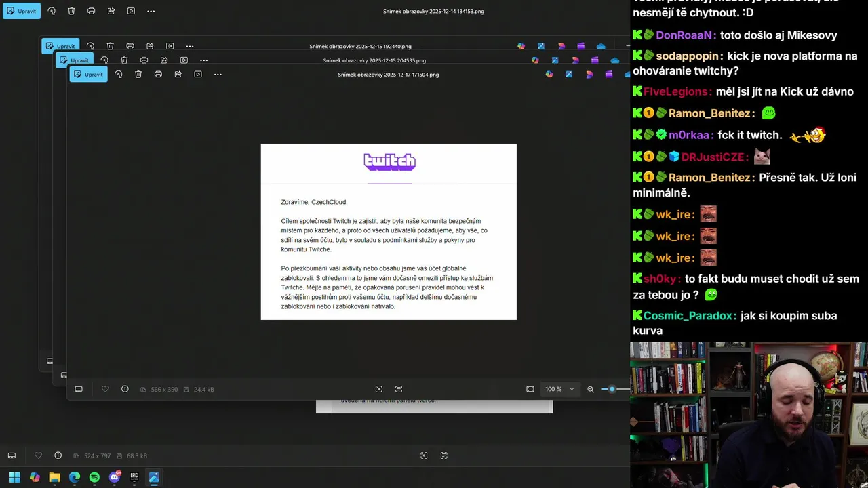Click the 24.4 kB file size text

pos(203,390)
